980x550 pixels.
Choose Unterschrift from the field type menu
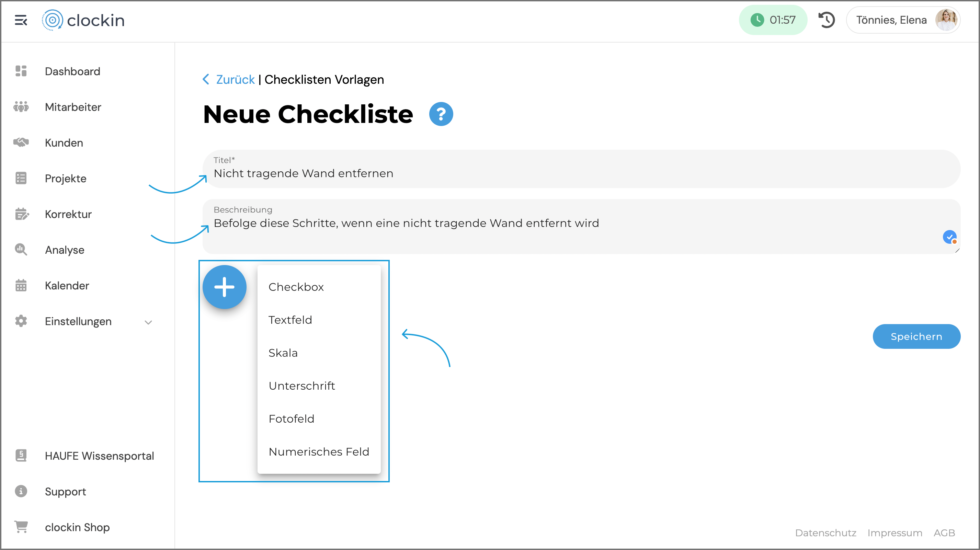point(302,386)
